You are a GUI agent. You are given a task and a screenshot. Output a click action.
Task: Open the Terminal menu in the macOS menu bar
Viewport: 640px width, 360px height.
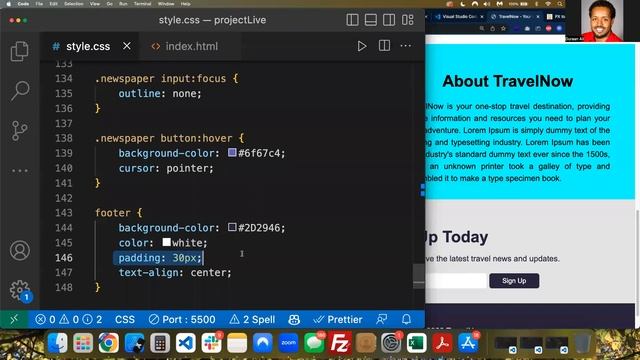point(142,4)
